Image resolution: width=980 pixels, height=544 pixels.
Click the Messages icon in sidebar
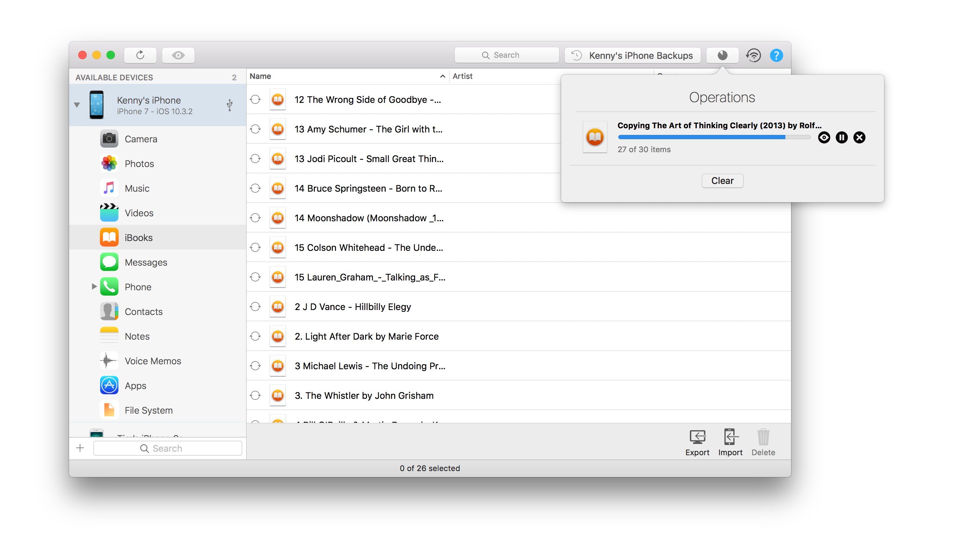(109, 262)
